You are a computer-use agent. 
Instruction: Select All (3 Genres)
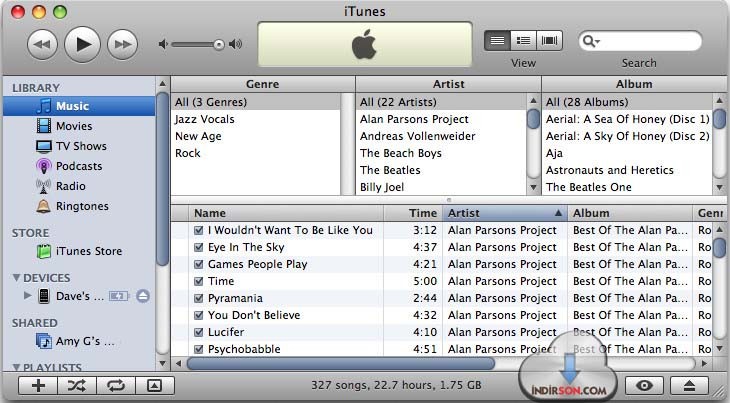point(256,102)
